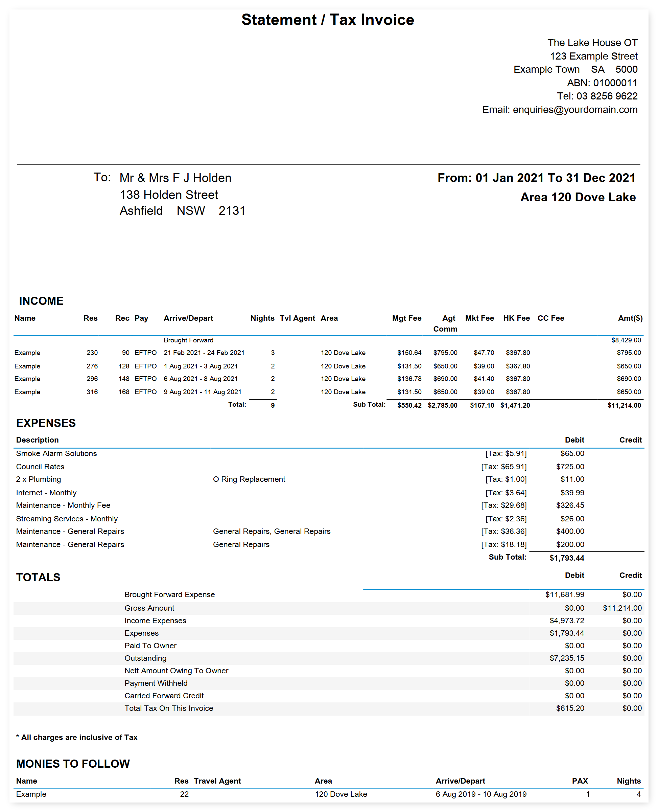Click receipt number 168

click(123, 392)
